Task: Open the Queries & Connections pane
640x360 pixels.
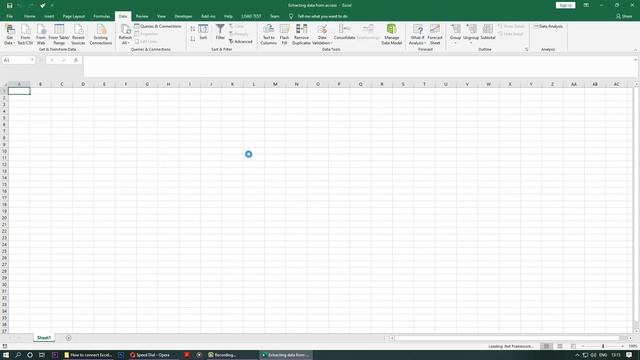Action: (158, 26)
